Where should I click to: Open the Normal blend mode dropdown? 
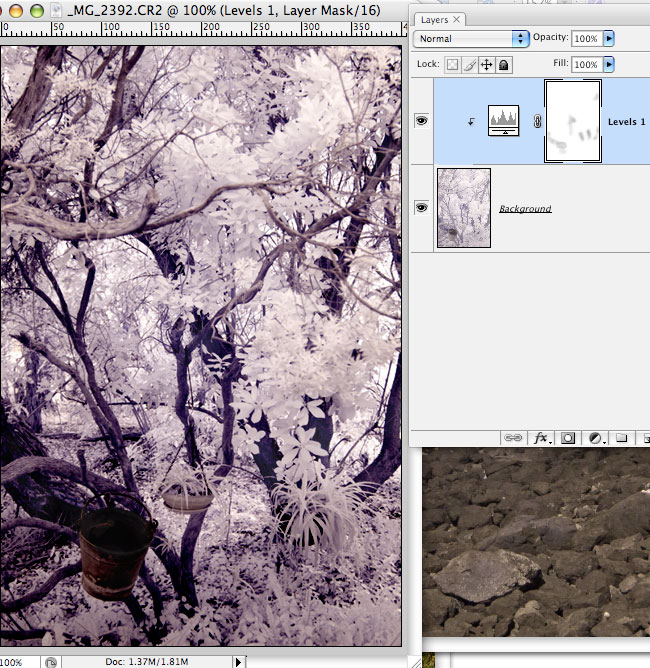(x=471, y=38)
